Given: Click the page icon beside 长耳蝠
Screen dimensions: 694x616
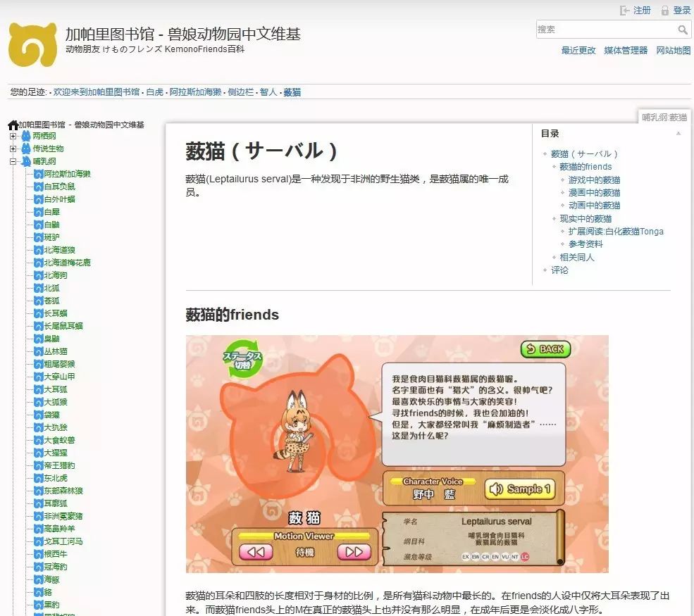Looking at the screenshot, I should pyautogui.click(x=39, y=313).
